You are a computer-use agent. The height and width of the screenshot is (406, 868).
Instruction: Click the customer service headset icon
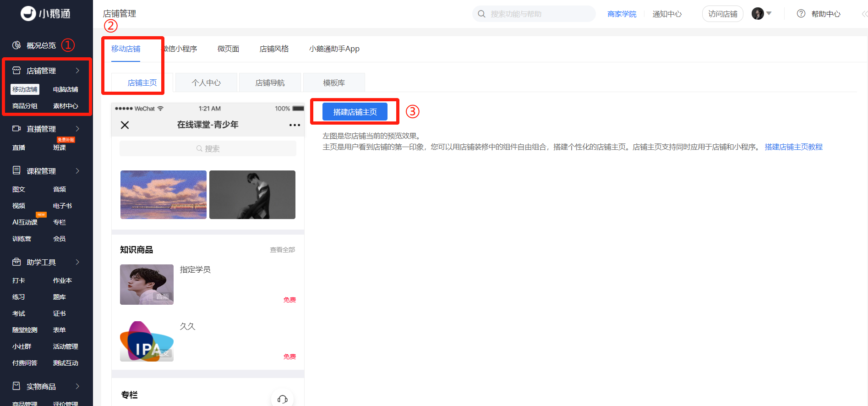pyautogui.click(x=282, y=399)
